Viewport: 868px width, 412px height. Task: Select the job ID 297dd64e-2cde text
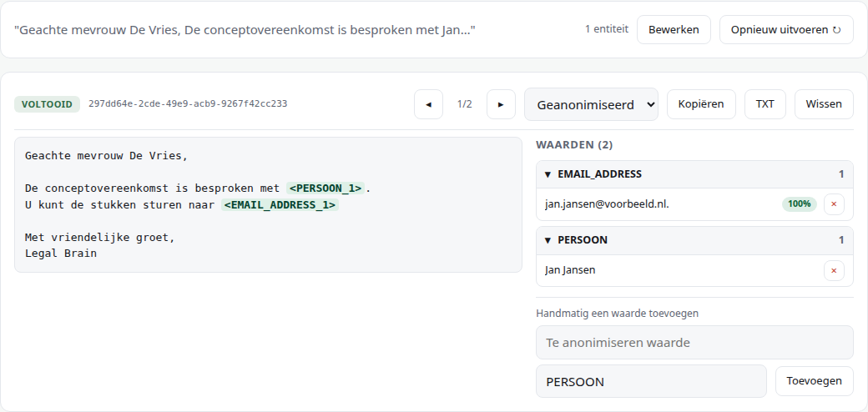pos(188,103)
